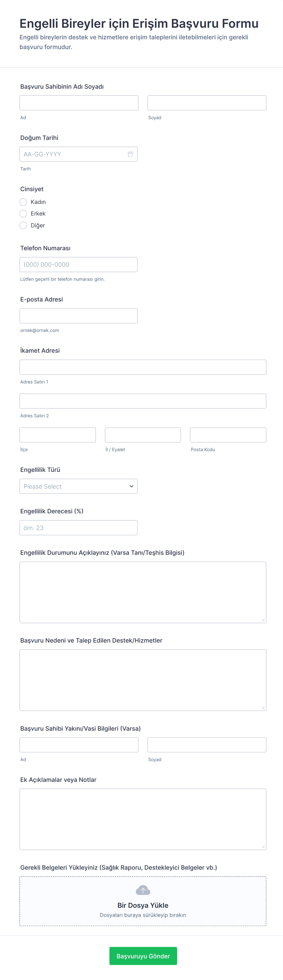Open the calendar icon in Doğum Tarihi
Viewport: 283px width, 980px height.
coord(130,154)
